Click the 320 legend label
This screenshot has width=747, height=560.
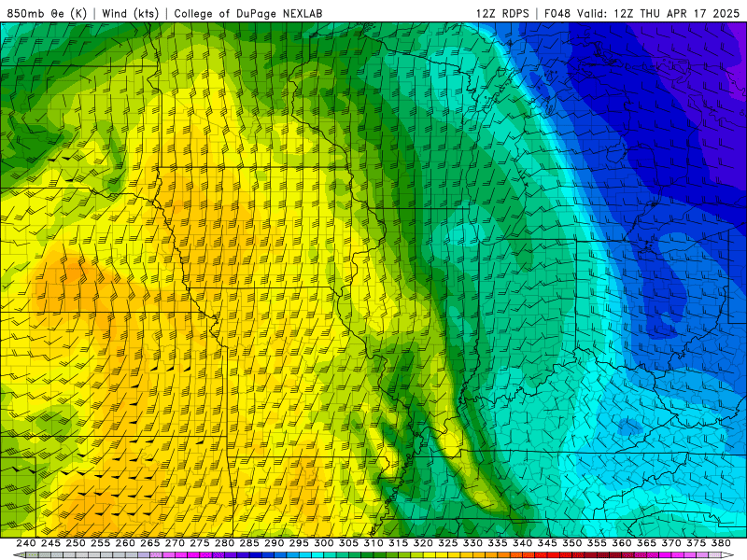(x=423, y=543)
